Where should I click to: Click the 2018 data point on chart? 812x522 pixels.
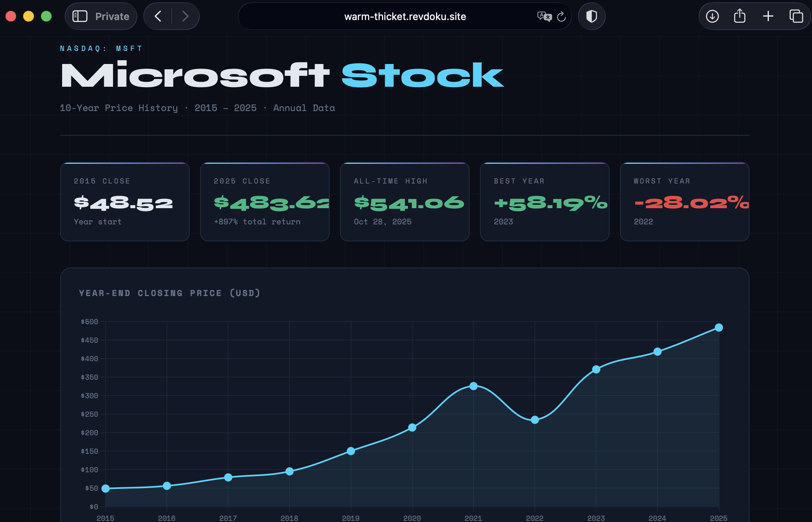coord(290,471)
